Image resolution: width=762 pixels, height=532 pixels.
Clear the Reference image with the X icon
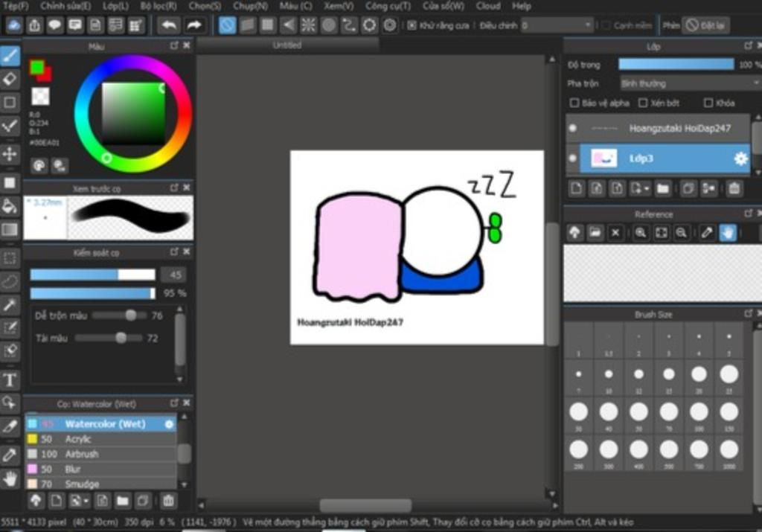coord(615,233)
